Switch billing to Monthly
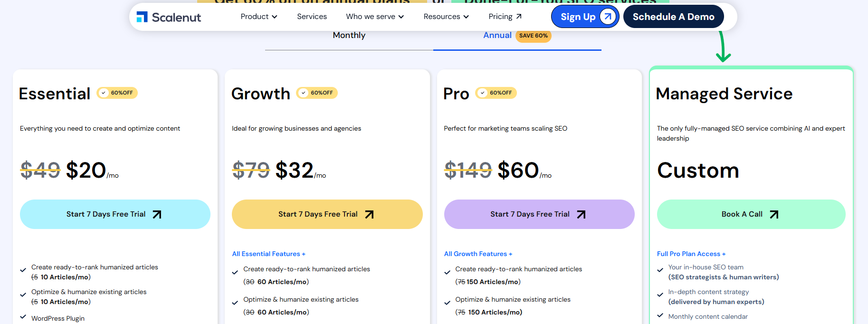Viewport: 868px width, 324px height. coord(349,35)
